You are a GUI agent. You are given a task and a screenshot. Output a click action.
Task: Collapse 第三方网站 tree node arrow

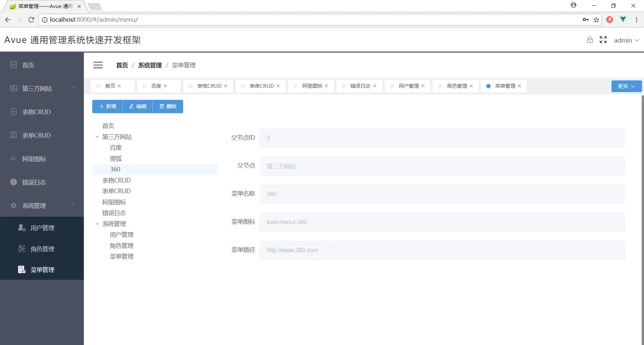(x=97, y=137)
